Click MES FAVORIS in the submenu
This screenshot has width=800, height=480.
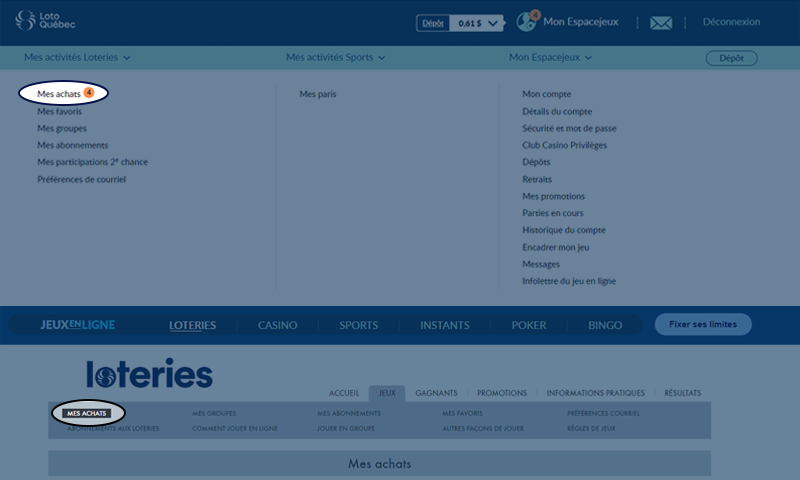pos(462,413)
